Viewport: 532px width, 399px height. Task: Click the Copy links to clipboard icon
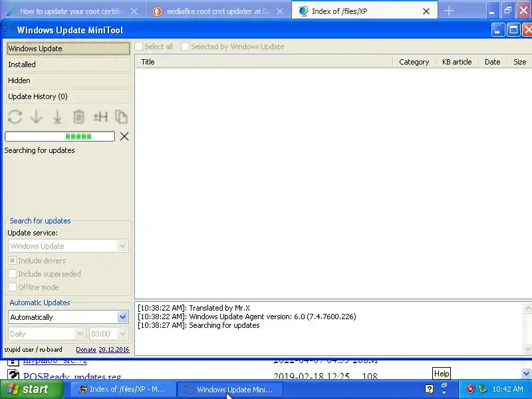tap(121, 117)
